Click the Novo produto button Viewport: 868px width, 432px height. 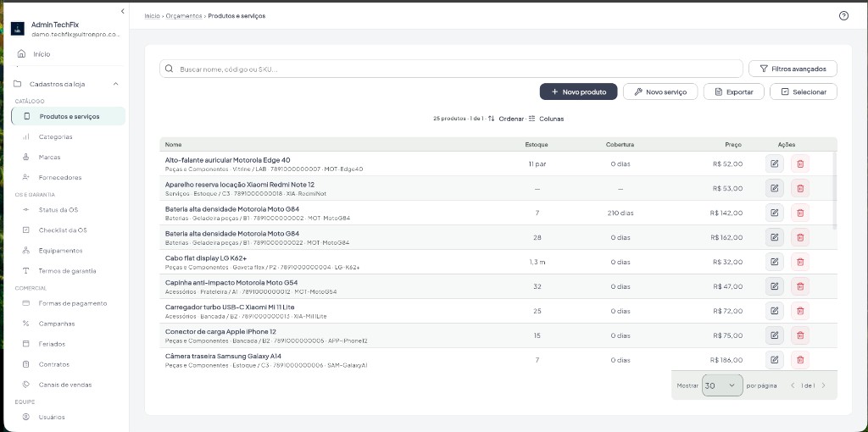pyautogui.click(x=578, y=91)
